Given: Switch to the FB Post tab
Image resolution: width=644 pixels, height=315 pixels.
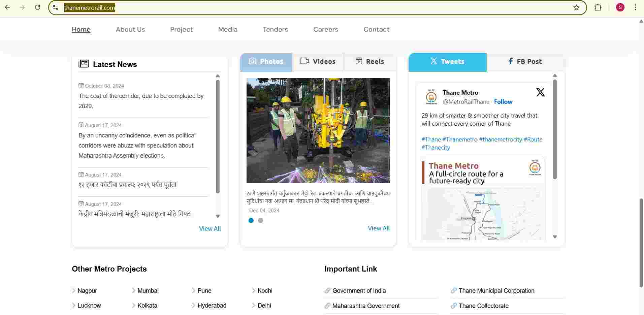Looking at the screenshot, I should (x=525, y=62).
